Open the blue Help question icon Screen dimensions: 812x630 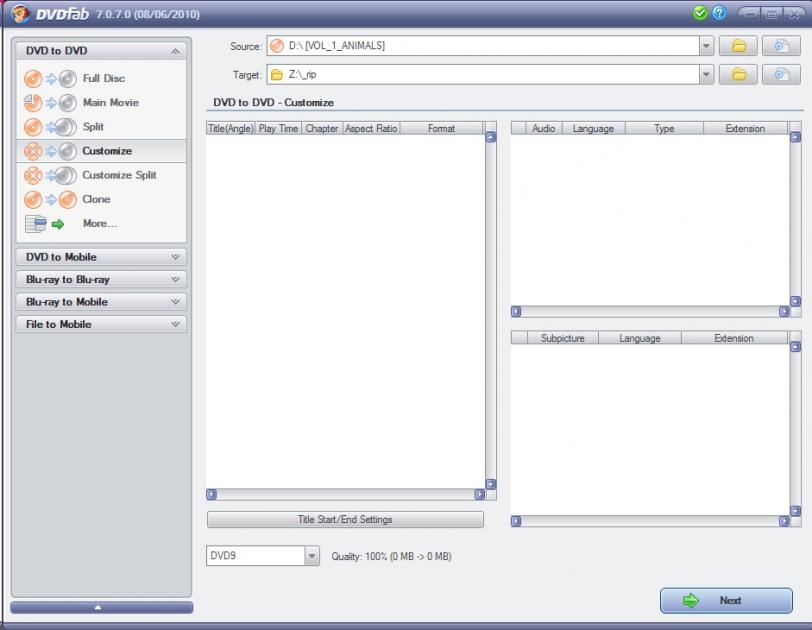(x=719, y=13)
